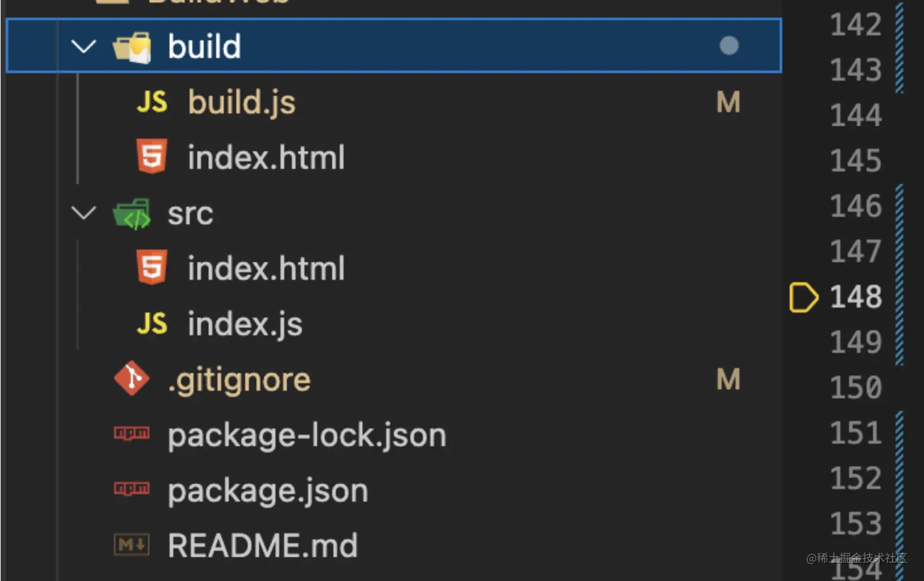Open index.js in src folder
924x581 pixels.
tap(245, 324)
